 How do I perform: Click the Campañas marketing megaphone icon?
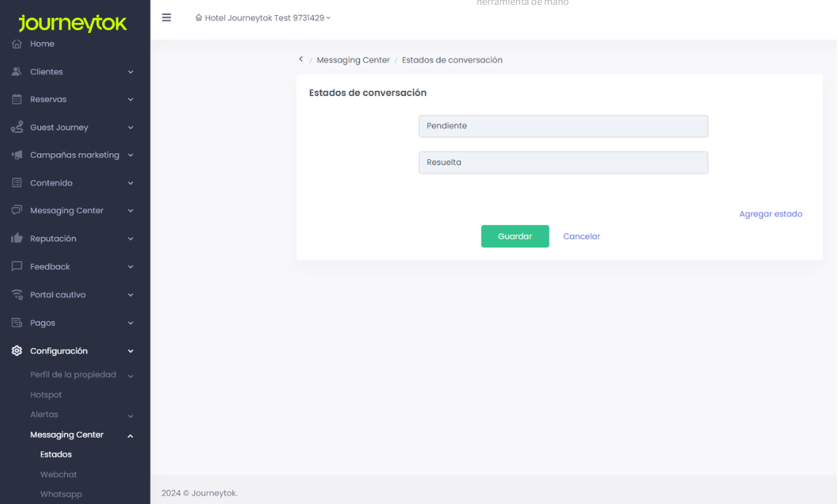click(17, 155)
